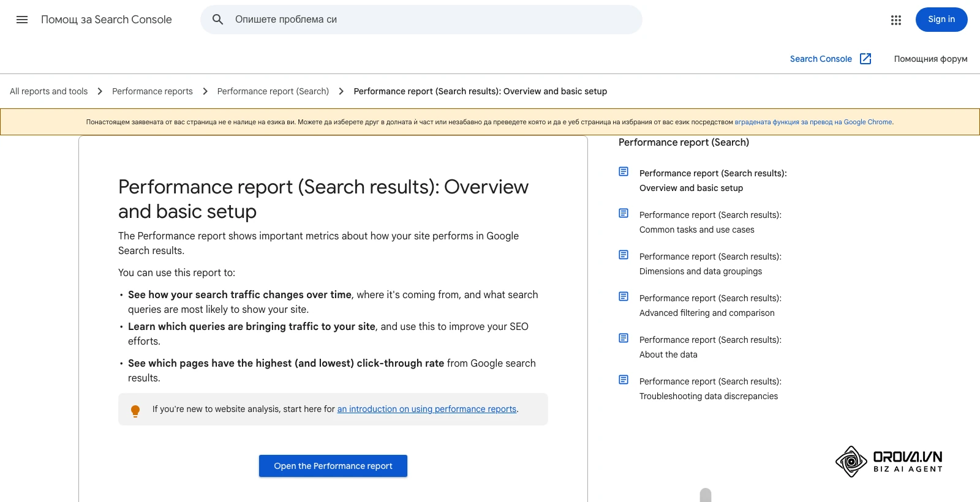Viewport: 980px width, 502px height.
Task: Navigate to Performance report (Search) breadcrumb
Action: click(x=273, y=91)
